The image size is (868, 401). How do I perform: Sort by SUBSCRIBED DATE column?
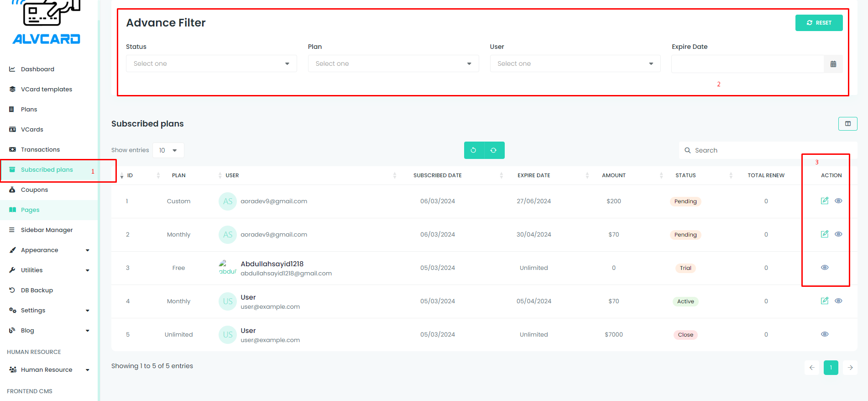click(437, 175)
